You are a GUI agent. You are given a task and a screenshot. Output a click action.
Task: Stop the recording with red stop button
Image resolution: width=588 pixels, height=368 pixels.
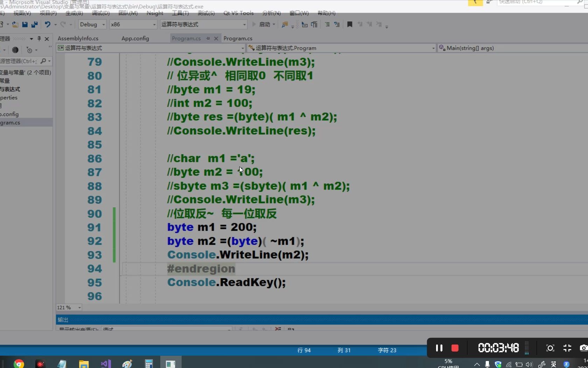tap(454, 348)
